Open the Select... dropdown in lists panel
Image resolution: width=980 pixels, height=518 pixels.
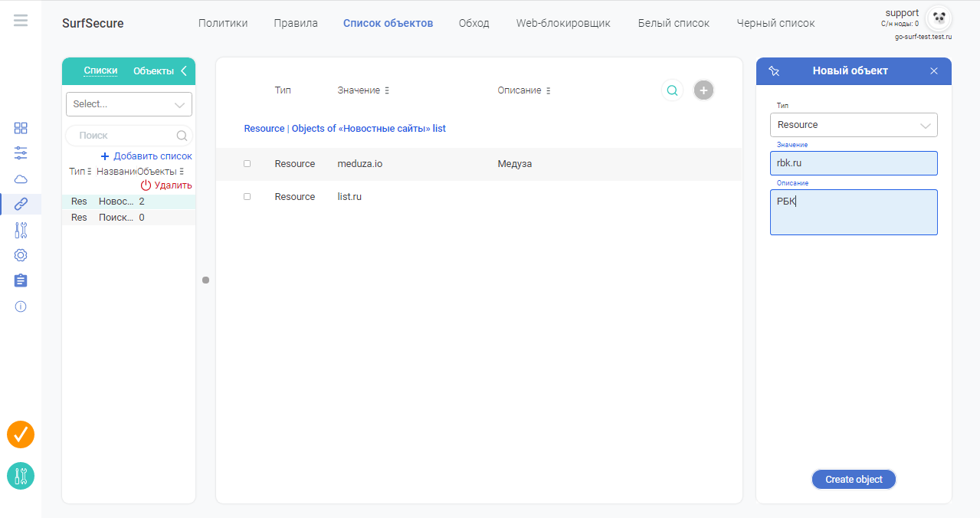click(129, 104)
